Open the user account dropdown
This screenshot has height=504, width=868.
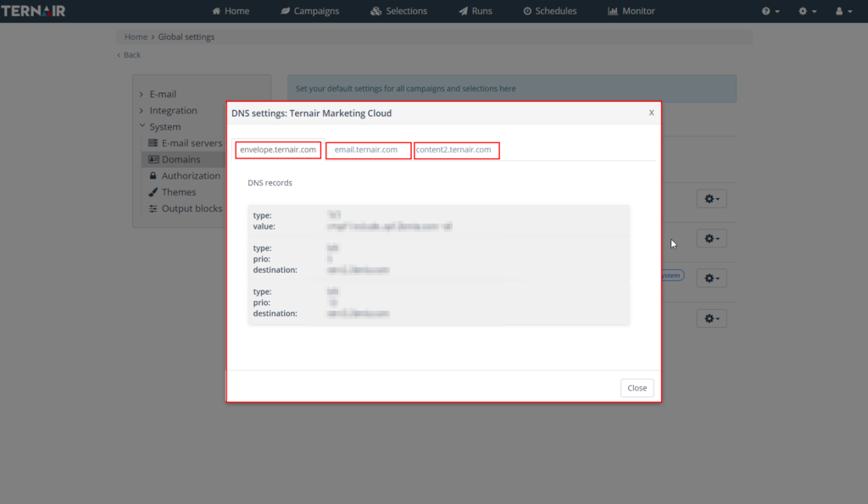coord(843,11)
